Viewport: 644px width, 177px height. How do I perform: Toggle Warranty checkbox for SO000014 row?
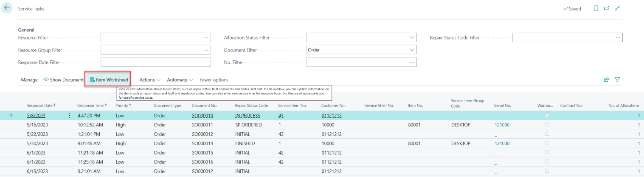point(547,143)
